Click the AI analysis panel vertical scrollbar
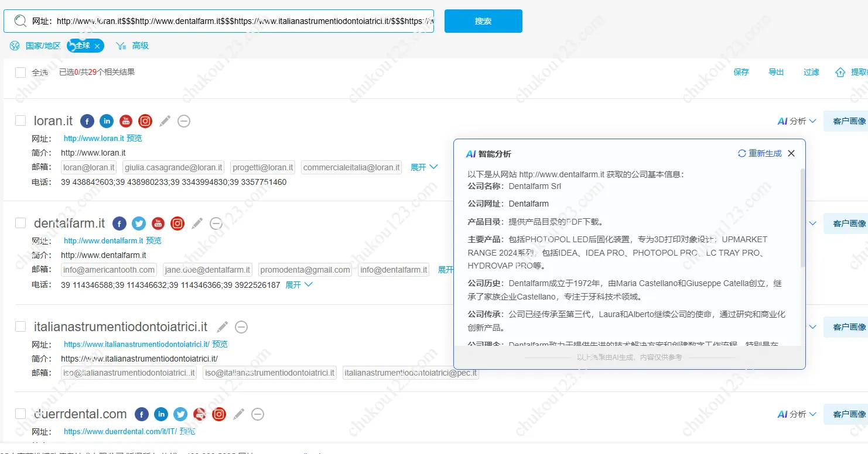The height and width of the screenshot is (454, 868). pos(802,216)
